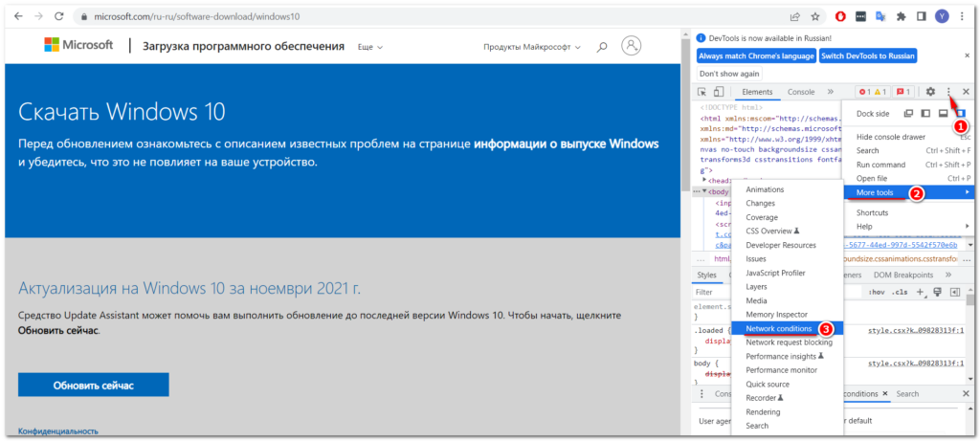Screen dimensions: 980x441
Task: Open DevTools settings gear
Action: point(930,92)
